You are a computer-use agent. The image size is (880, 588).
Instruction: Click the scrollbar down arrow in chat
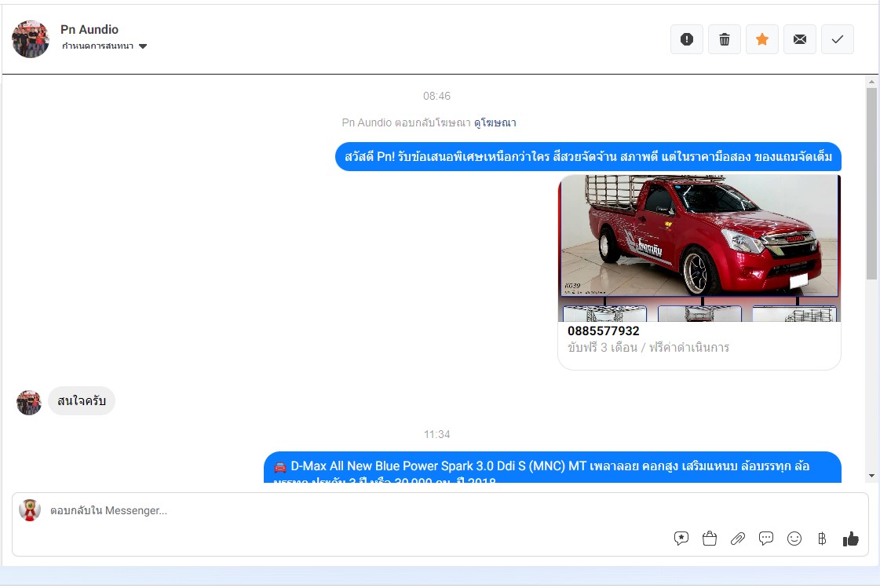(x=871, y=476)
